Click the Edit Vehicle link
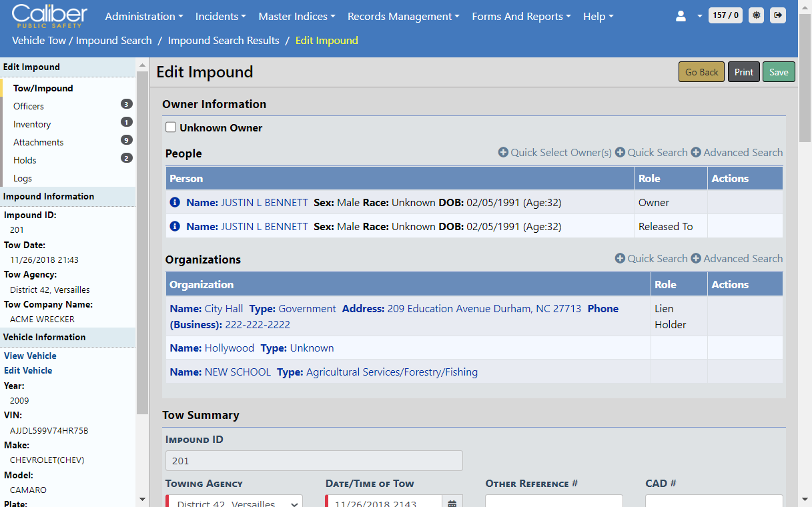 click(28, 370)
